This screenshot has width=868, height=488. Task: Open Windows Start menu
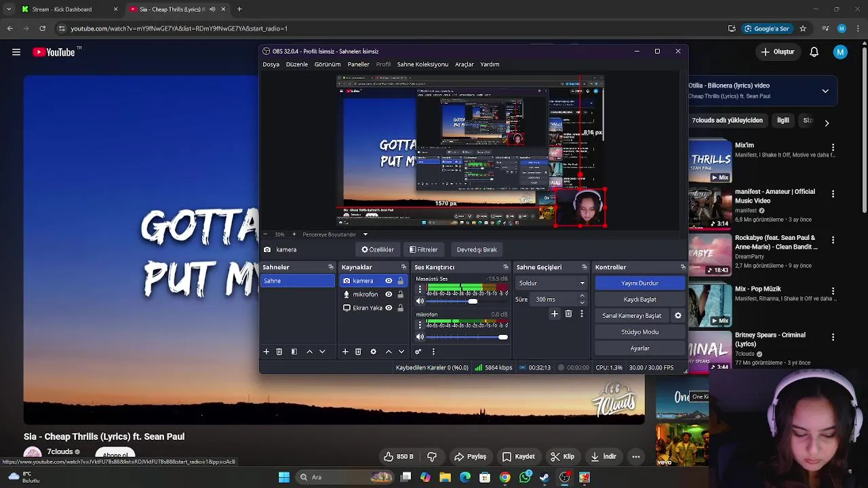(x=284, y=477)
